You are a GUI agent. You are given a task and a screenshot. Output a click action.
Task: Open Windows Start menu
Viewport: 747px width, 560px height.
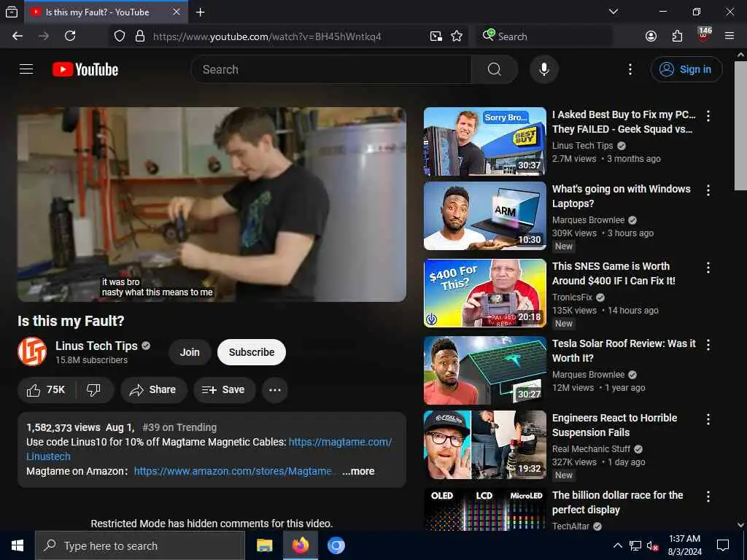coord(18,545)
